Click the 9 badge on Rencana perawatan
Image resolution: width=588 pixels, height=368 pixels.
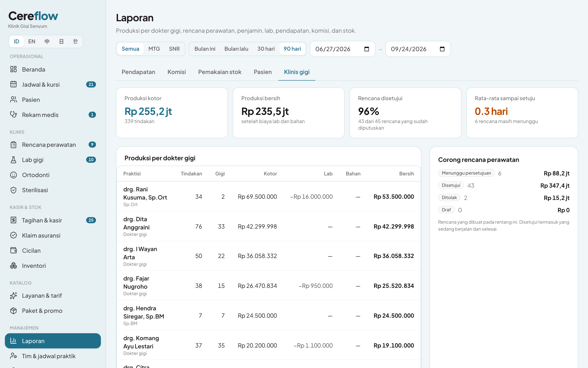click(92, 145)
